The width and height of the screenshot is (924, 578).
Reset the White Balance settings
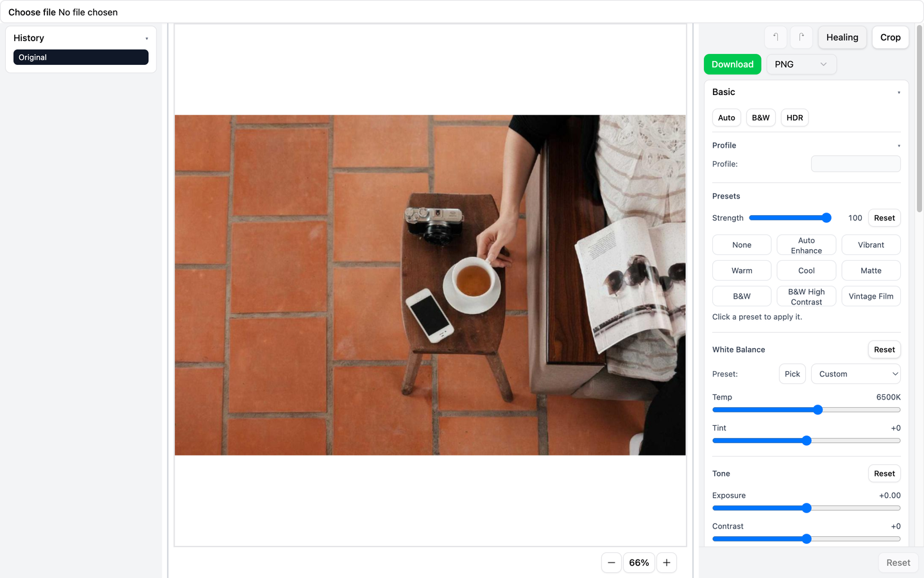tap(884, 349)
